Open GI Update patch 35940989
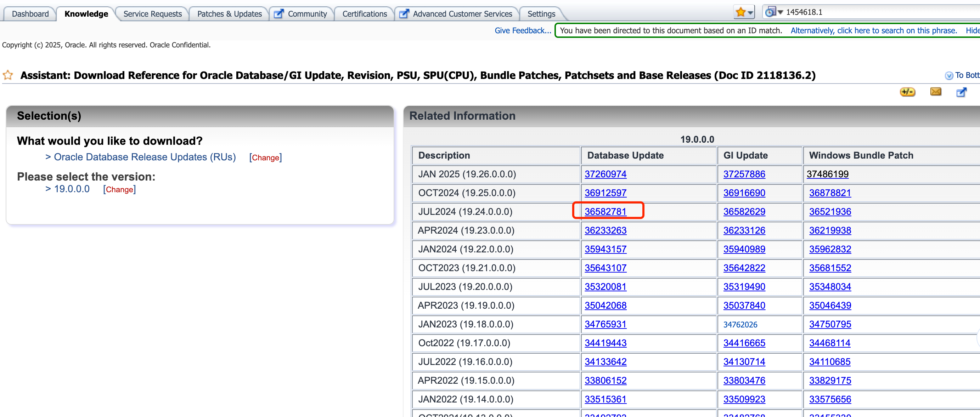The height and width of the screenshot is (417, 980). [744, 249]
